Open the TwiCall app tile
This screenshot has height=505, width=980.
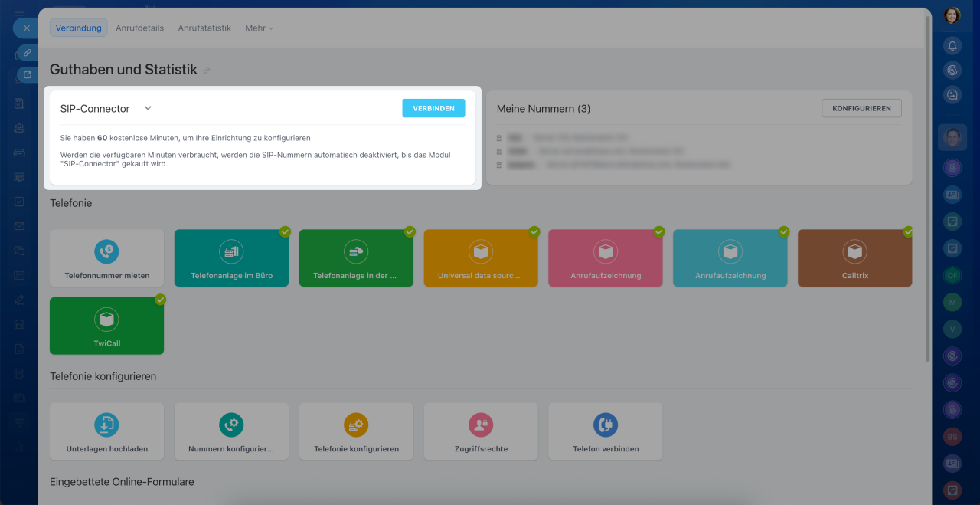(106, 326)
